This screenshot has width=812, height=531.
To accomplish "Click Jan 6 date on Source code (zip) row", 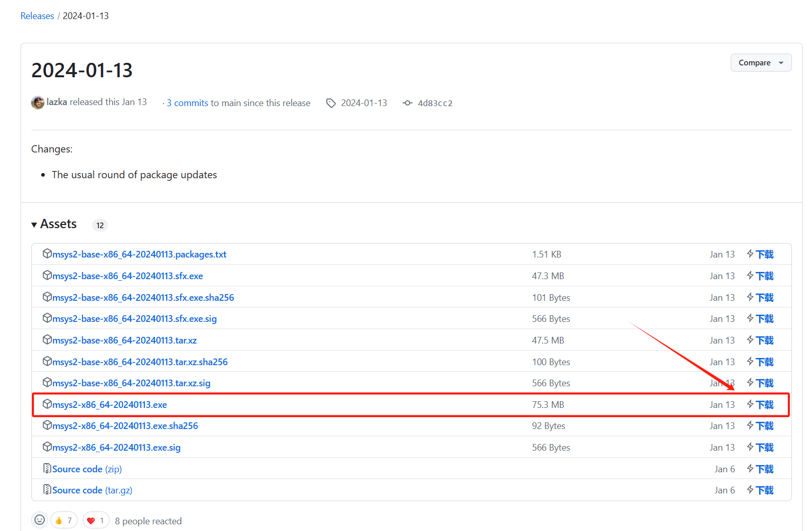I will 725,469.
